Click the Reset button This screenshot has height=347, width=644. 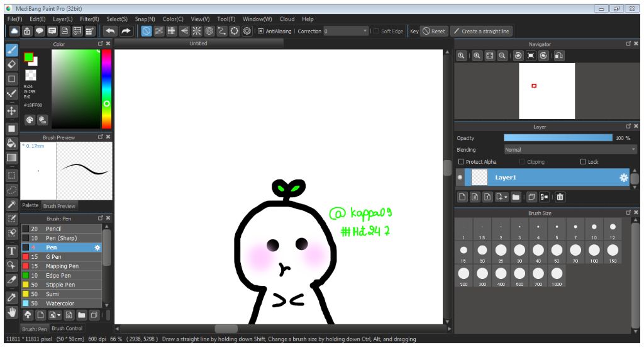pyautogui.click(x=434, y=31)
